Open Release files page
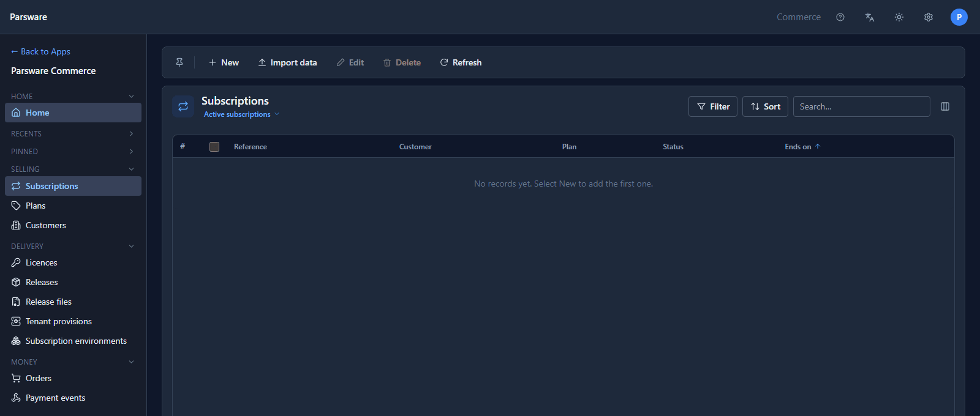This screenshot has width=980, height=416. point(73,302)
